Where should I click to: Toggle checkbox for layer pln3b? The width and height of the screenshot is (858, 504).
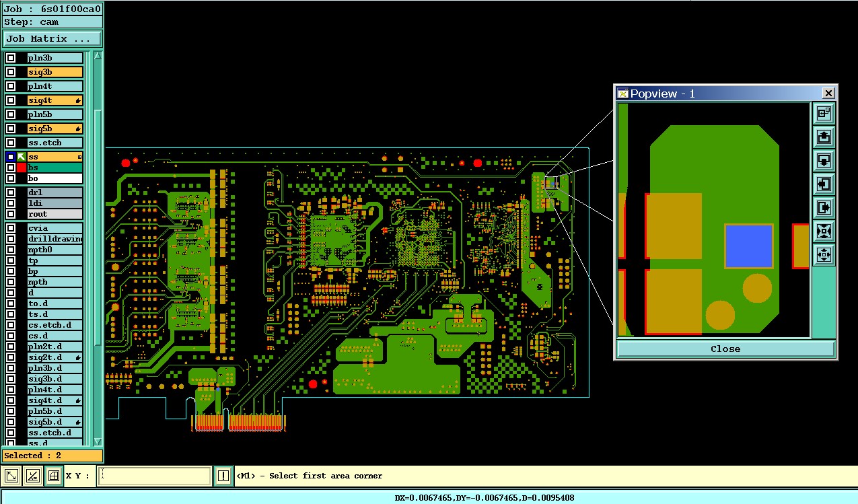(11, 58)
